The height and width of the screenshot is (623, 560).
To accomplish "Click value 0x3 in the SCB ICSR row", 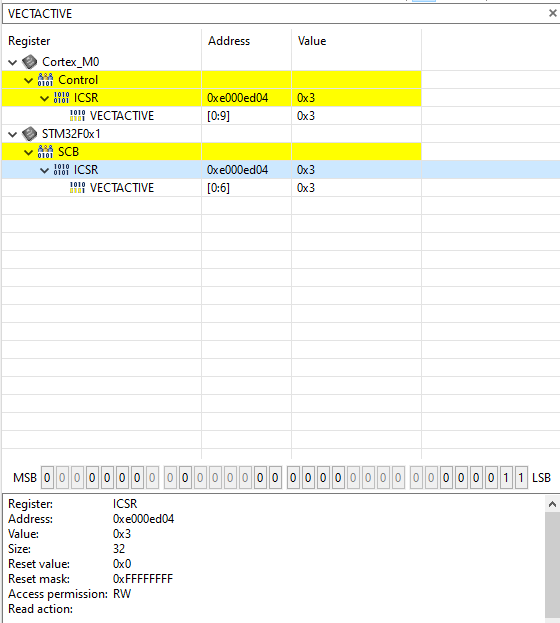I will point(306,170).
